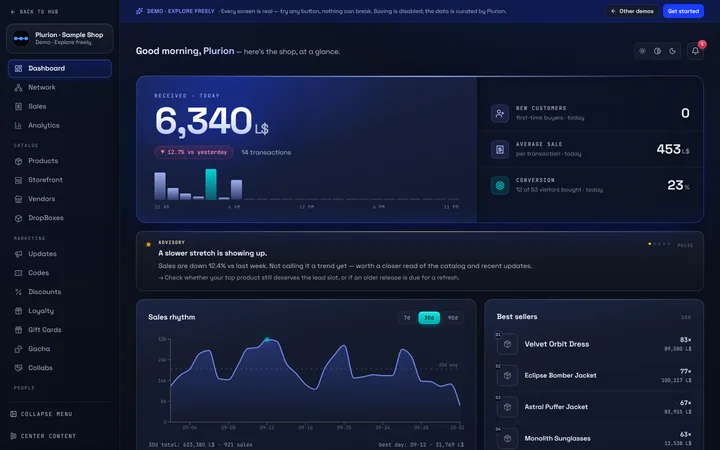This screenshot has width=720, height=450.
Task: Switch to half-contrast auto theme
Action: [658, 51]
